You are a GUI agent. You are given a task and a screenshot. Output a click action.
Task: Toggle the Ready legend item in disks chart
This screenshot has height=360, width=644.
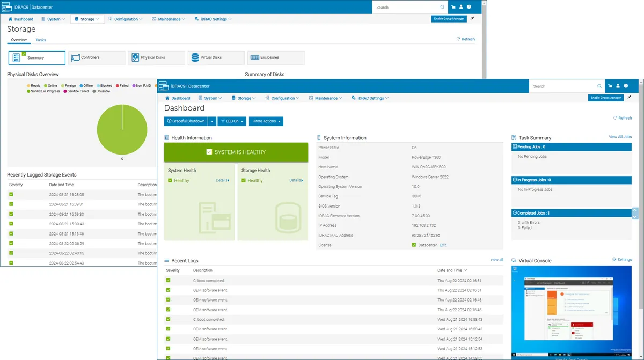(33, 86)
